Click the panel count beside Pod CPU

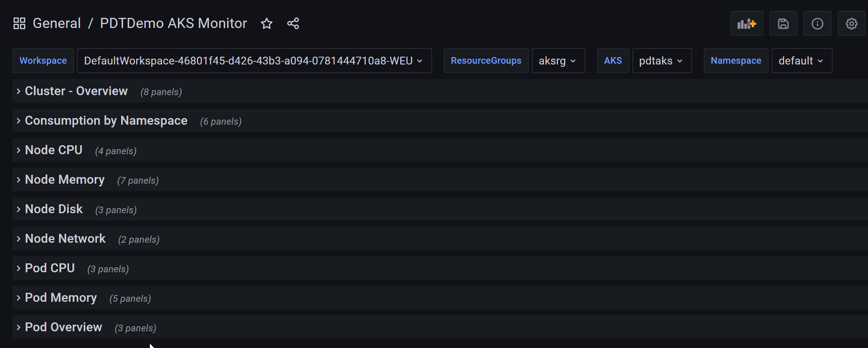click(108, 269)
